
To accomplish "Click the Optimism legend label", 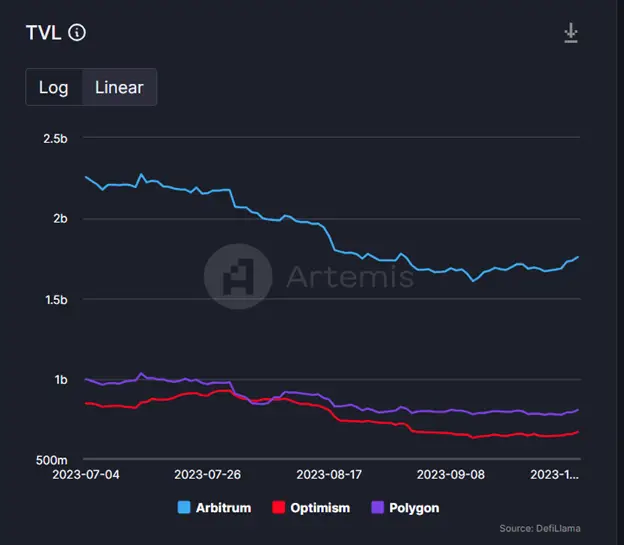I will (320, 508).
